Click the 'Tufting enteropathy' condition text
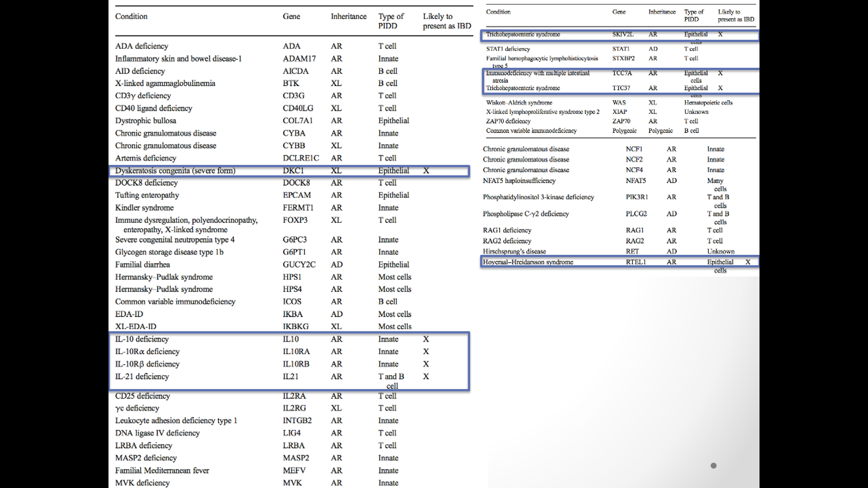868x488 pixels. point(147,195)
